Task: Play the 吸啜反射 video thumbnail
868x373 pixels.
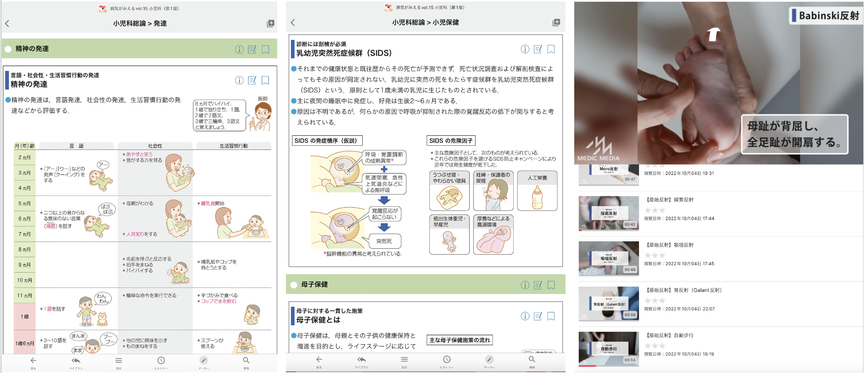Action: 609,259
